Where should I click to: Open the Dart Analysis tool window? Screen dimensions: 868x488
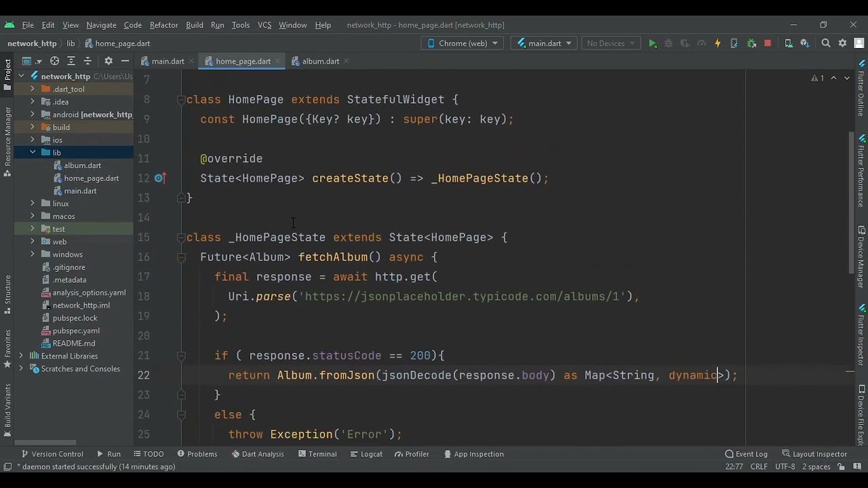pos(257,454)
